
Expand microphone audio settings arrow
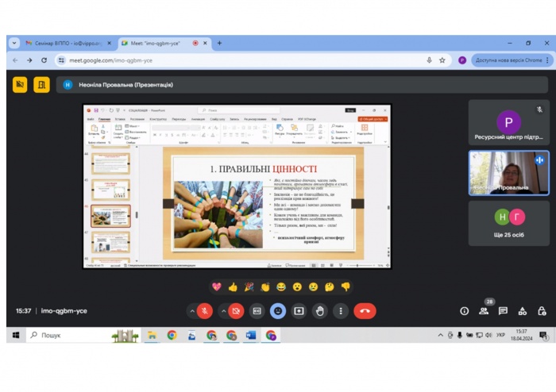click(x=192, y=311)
